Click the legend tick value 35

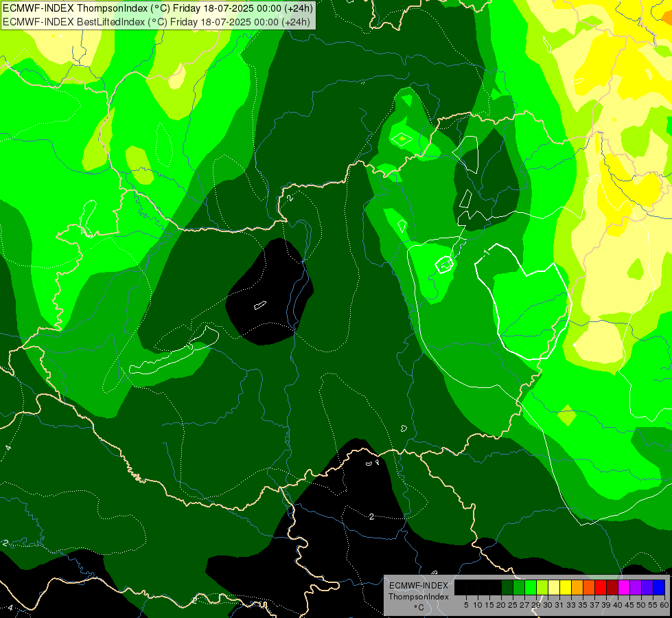coord(583,605)
